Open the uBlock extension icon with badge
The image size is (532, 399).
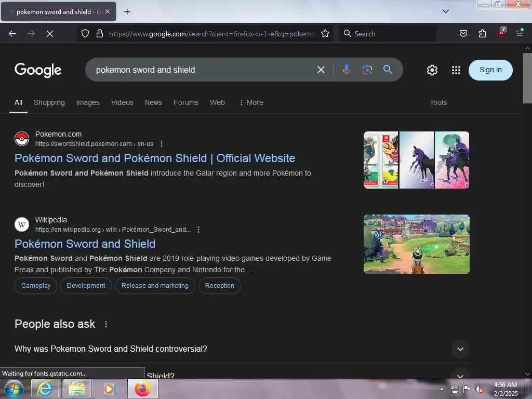pos(501,33)
